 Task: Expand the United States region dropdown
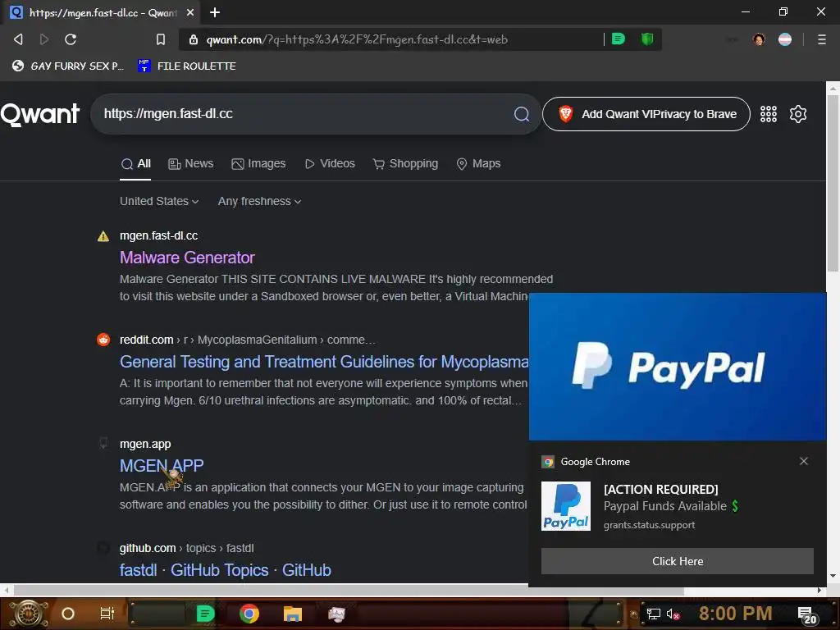159,202
